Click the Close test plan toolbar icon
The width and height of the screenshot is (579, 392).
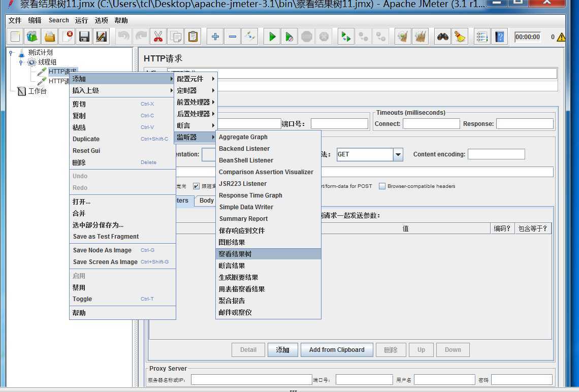tap(67, 37)
